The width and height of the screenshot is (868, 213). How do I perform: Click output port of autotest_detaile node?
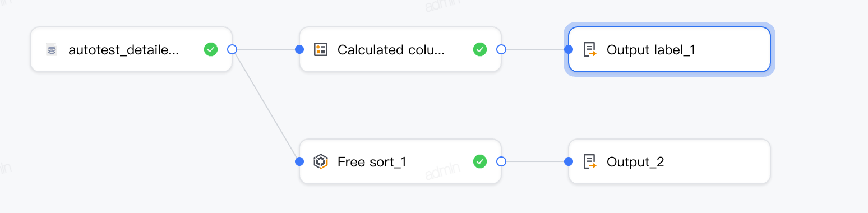pos(232,49)
